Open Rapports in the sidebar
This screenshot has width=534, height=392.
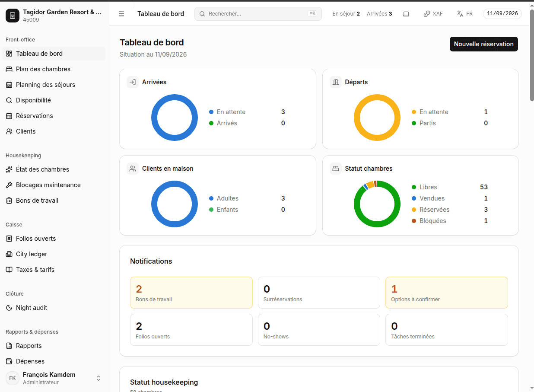point(54,346)
